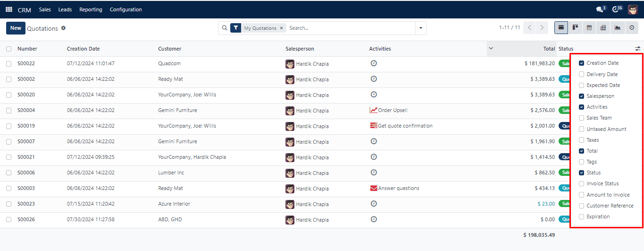The height and width of the screenshot is (251, 644).
Task: Open the conversations messages icon
Action: [x=599, y=9]
